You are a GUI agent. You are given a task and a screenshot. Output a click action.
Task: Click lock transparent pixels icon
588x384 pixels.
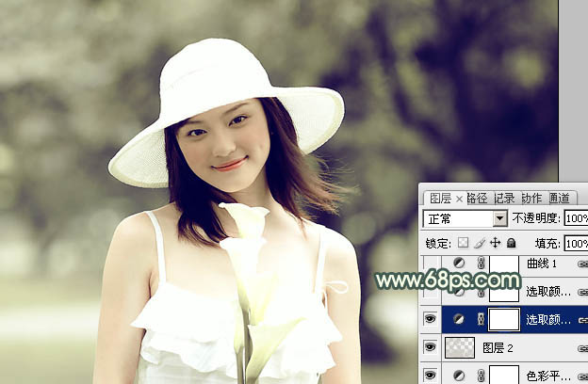(x=463, y=243)
